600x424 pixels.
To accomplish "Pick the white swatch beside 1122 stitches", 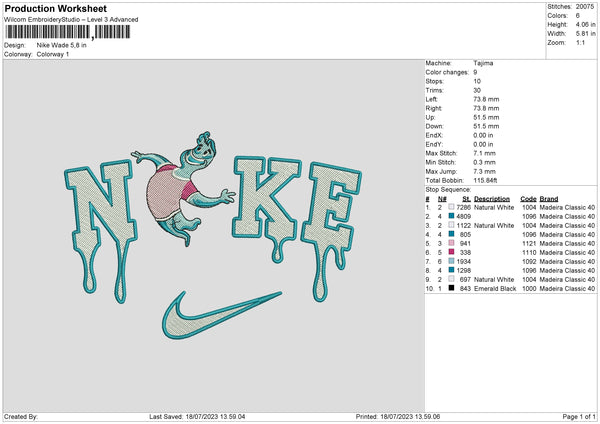I will pos(452,225).
